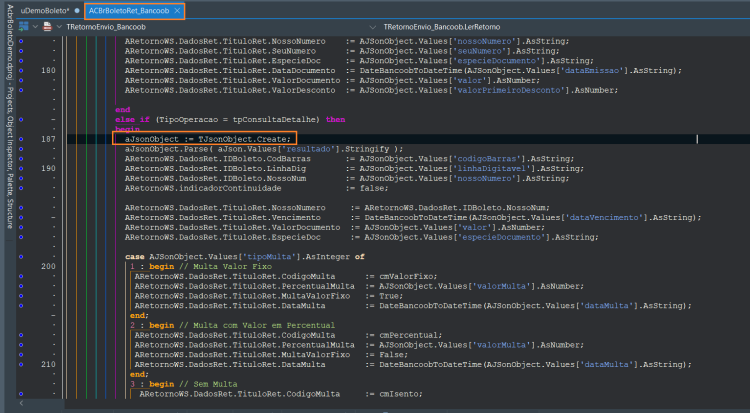This screenshot has width=750, height=413.
Task: Click the unit sections navigation icon
Action: click(x=23, y=27)
